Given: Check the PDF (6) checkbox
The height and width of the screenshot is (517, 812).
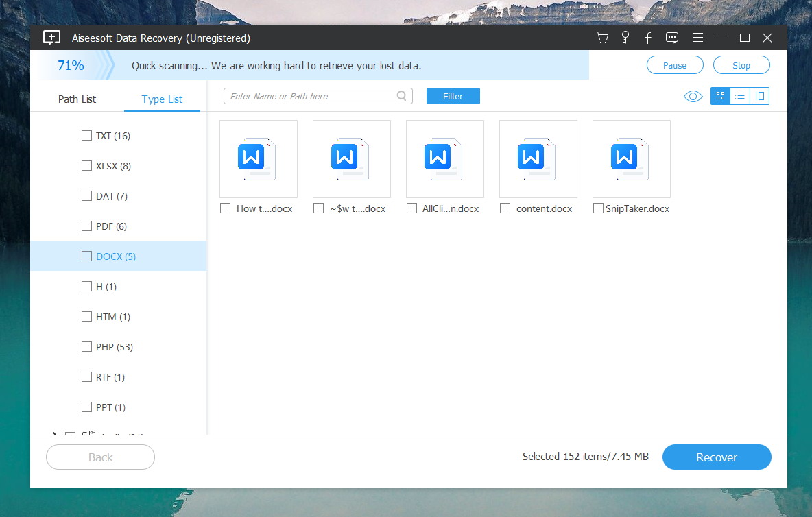Looking at the screenshot, I should (86, 226).
